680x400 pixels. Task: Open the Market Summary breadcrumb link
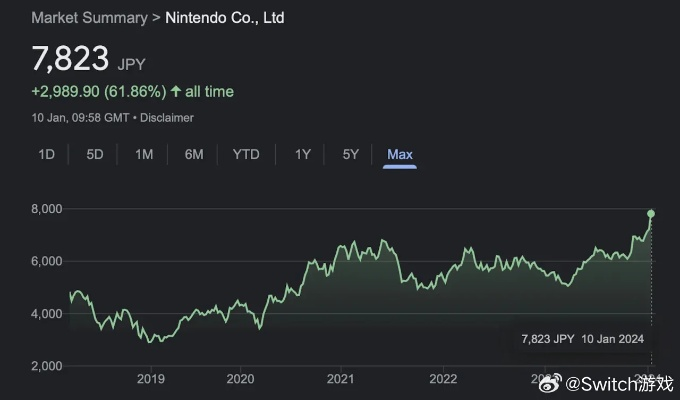coord(89,18)
